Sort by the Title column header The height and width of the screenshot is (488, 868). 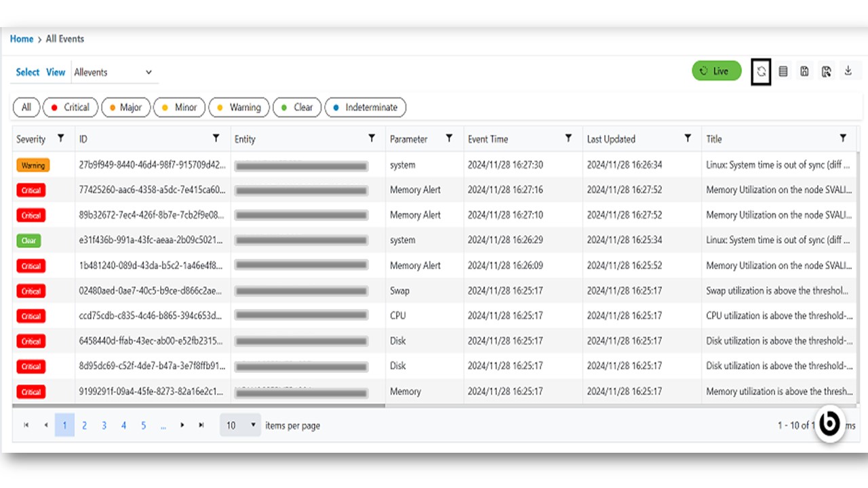coord(714,139)
